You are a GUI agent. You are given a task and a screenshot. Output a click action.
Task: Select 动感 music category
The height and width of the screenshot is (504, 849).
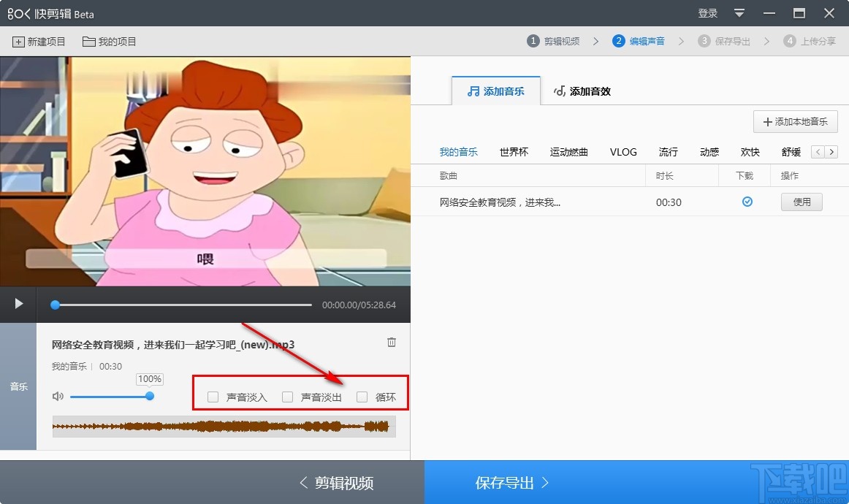tap(709, 152)
